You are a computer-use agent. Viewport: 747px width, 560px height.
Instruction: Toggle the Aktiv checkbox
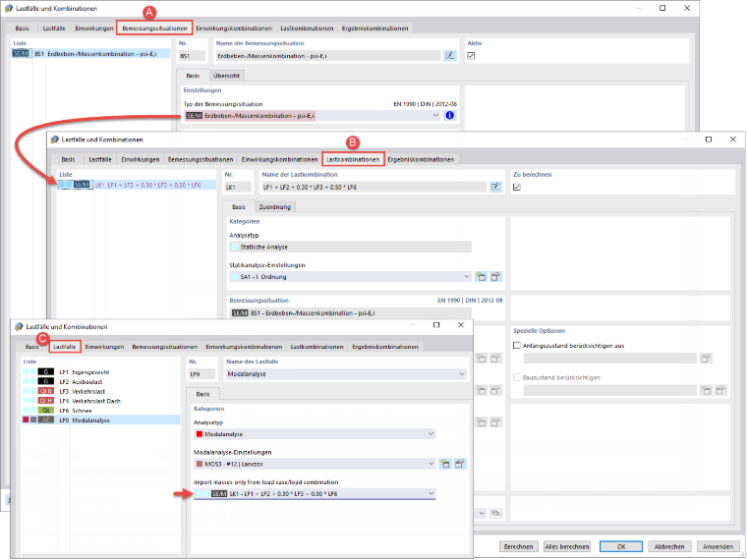coord(471,56)
